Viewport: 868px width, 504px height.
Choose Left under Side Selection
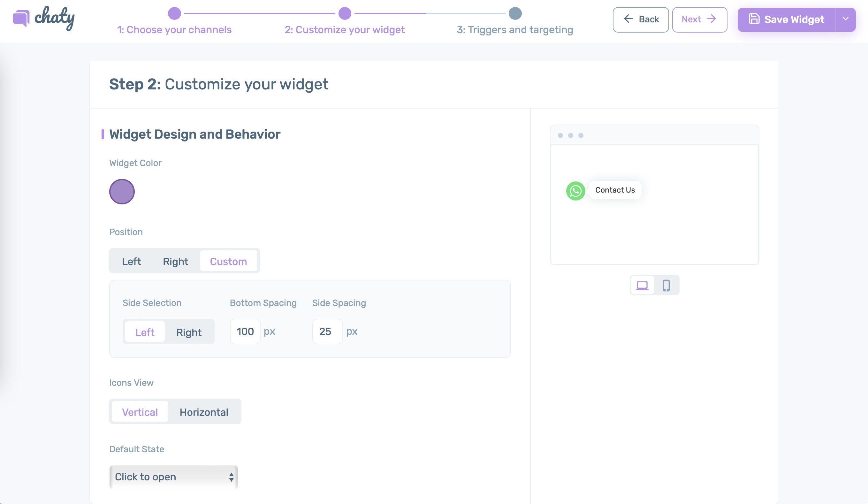(x=145, y=332)
